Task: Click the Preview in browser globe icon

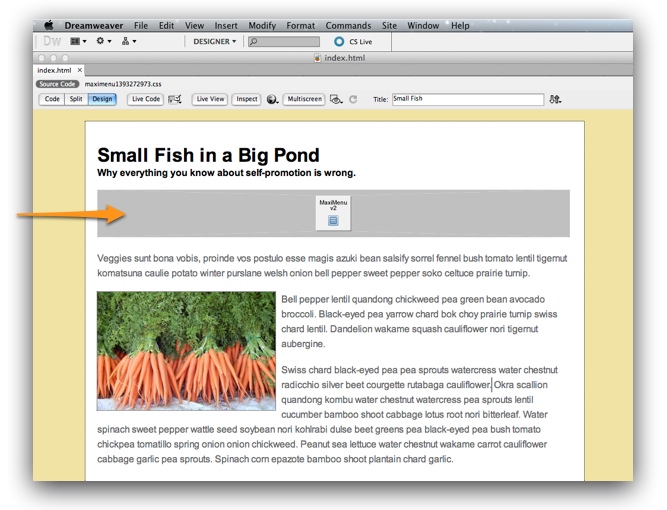Action: pyautogui.click(x=272, y=100)
